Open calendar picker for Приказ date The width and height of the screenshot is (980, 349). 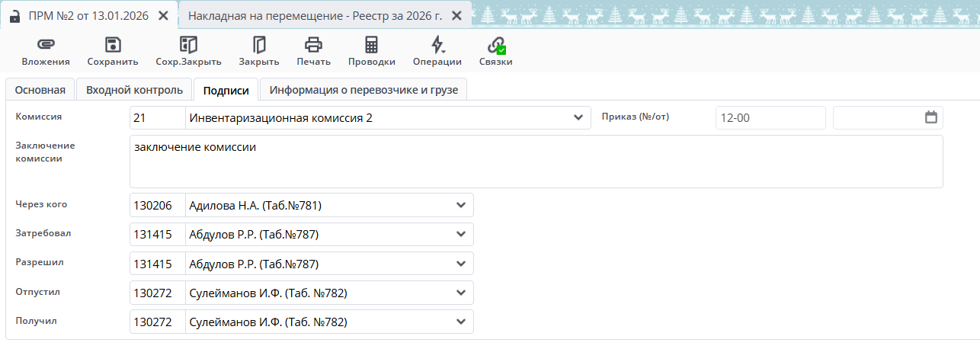pyautogui.click(x=930, y=117)
